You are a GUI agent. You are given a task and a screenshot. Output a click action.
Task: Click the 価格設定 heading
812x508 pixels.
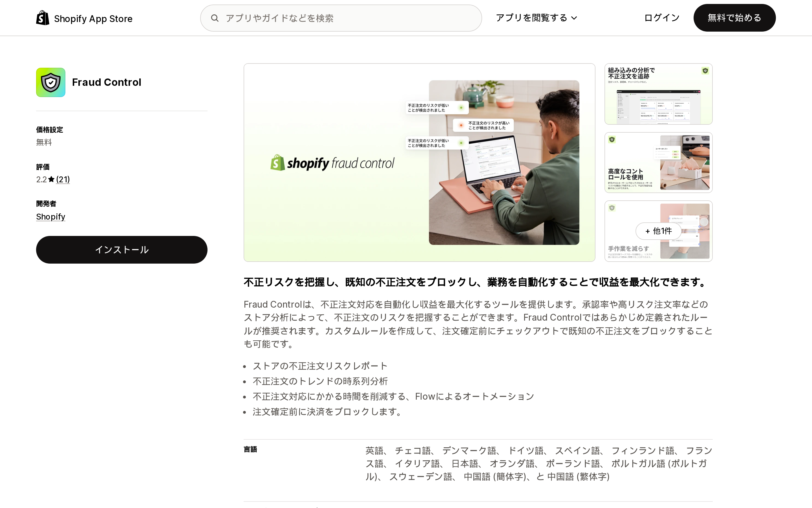50,130
